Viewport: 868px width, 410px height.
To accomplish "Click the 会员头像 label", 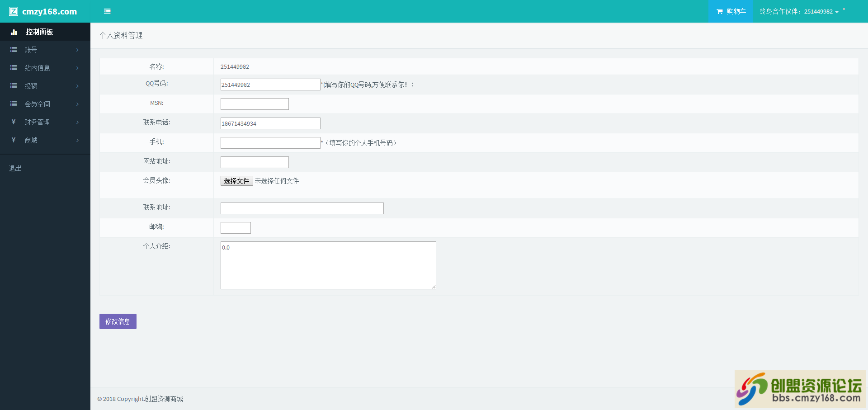I will click(x=157, y=180).
